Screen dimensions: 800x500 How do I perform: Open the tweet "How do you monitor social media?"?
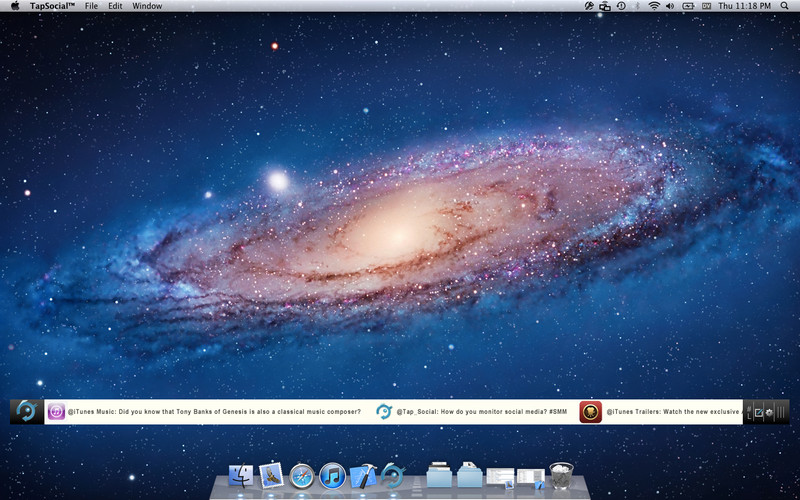[x=482, y=412]
